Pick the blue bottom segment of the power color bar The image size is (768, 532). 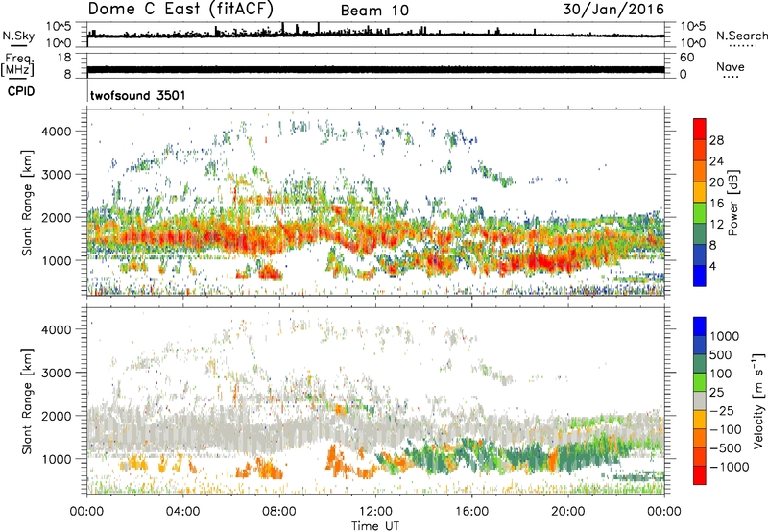coord(700,277)
